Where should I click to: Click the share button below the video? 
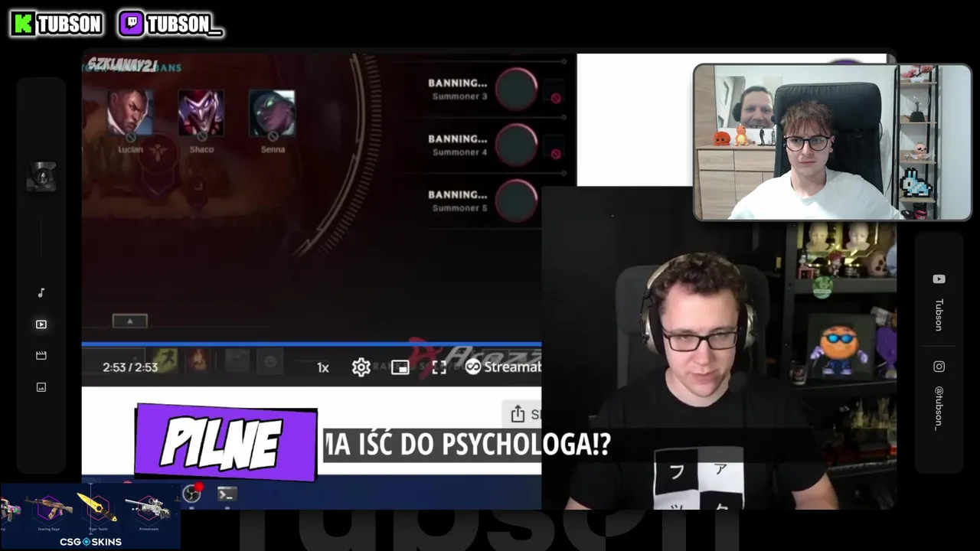523,414
